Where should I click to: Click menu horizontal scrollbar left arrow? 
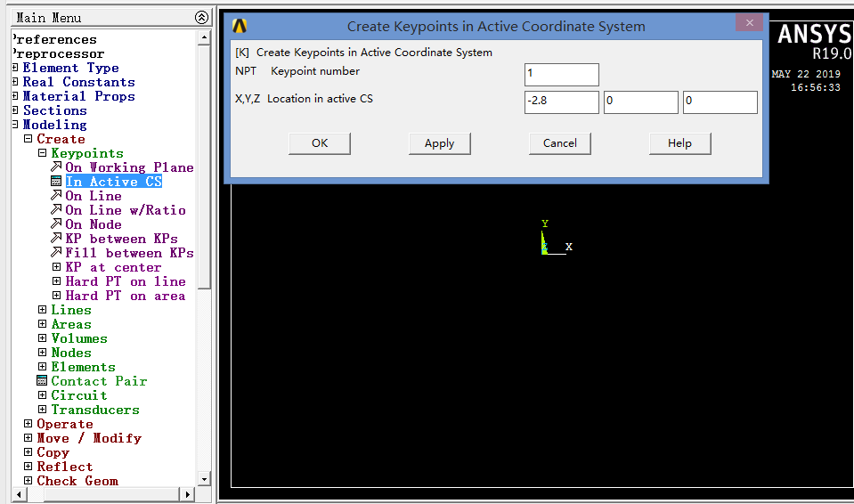(x=19, y=494)
